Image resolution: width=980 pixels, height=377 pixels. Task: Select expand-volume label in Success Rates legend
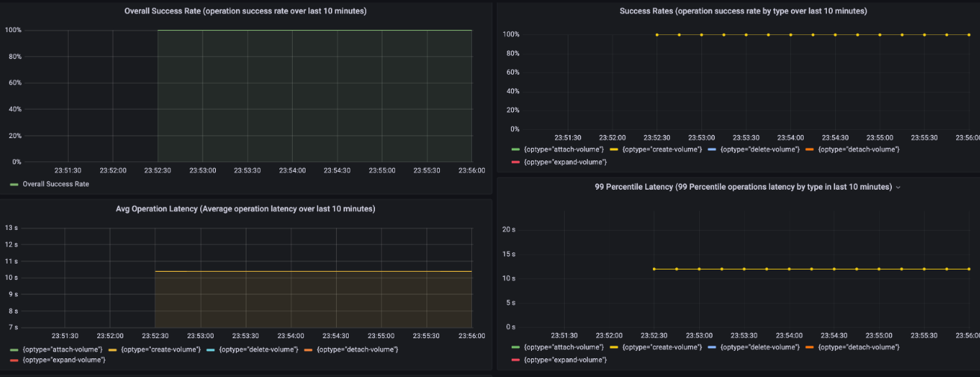pyautogui.click(x=565, y=161)
